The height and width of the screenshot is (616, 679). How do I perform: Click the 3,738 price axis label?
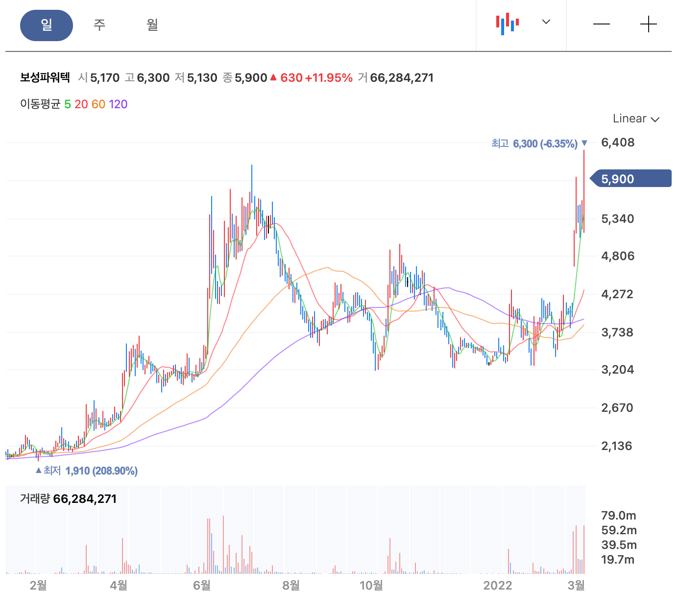point(618,332)
